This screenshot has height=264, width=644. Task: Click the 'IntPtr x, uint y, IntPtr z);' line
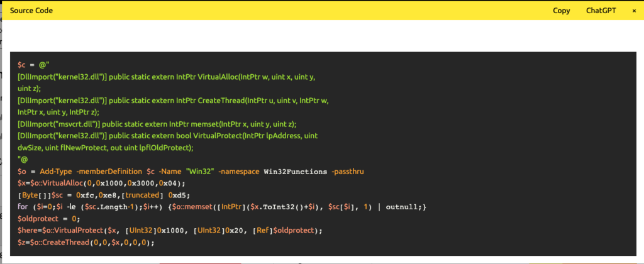pos(58,112)
